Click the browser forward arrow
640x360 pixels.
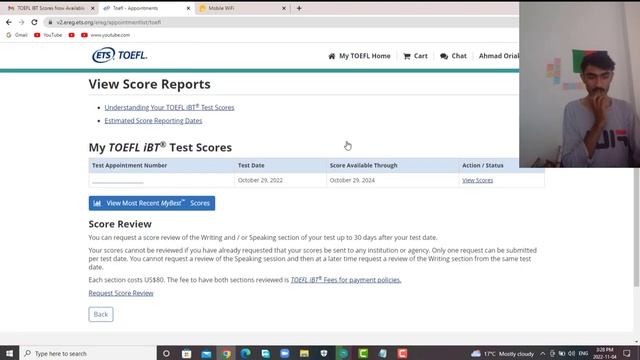(x=21, y=22)
